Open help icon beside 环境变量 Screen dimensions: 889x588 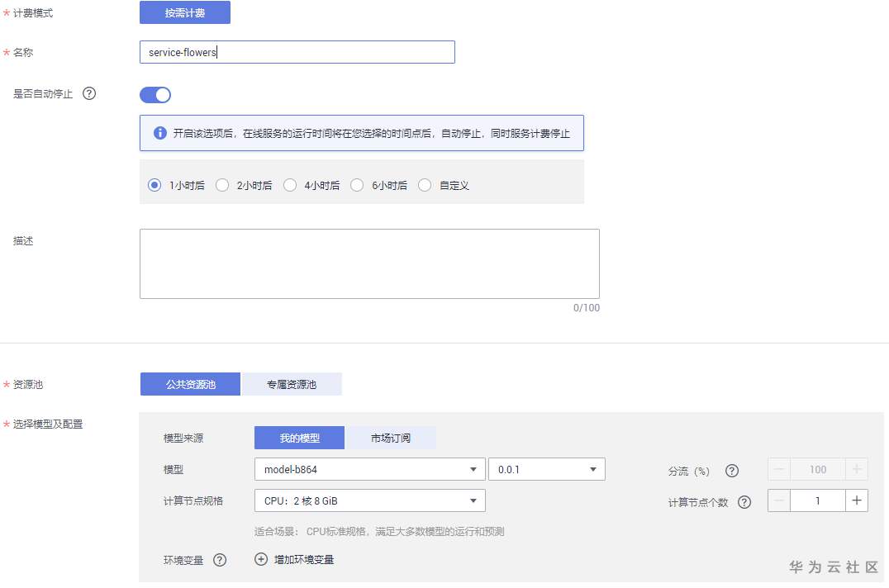pyautogui.click(x=220, y=560)
